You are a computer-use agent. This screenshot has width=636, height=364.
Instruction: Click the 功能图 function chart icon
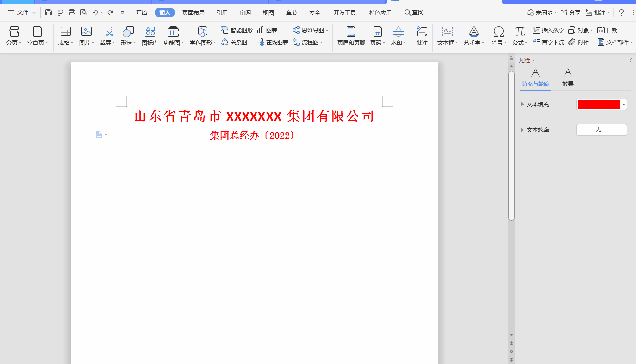174,31
